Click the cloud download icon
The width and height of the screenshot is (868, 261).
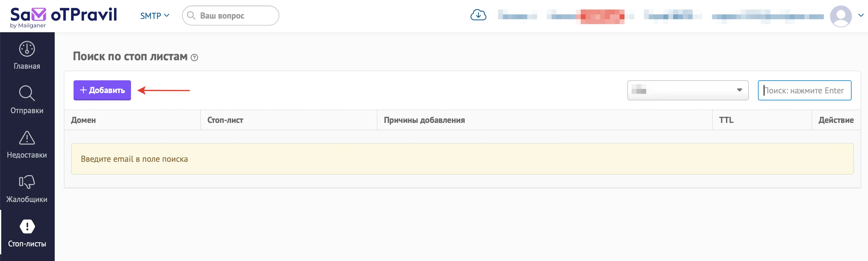(478, 15)
